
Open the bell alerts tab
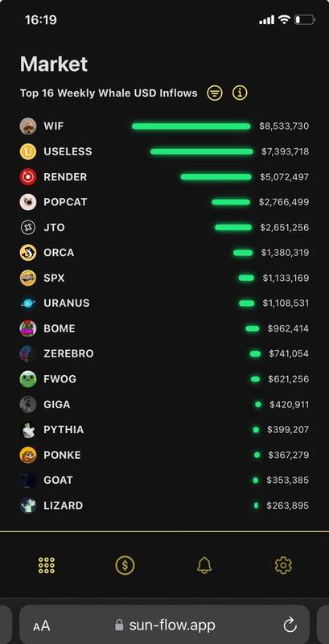pos(204,565)
